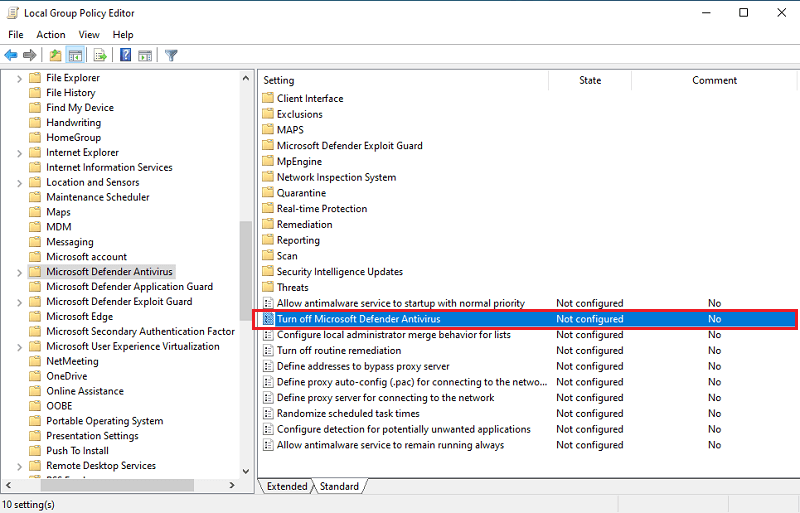Expand the Location and Sensors node
Viewport: 800px width, 513px height.
tap(19, 183)
